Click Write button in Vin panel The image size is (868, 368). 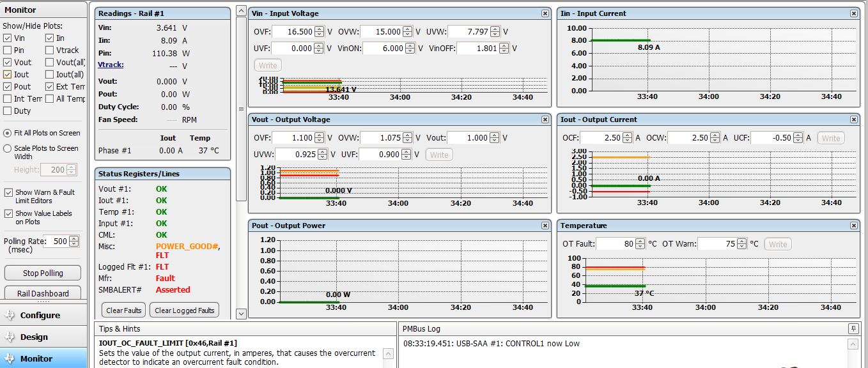[x=268, y=65]
